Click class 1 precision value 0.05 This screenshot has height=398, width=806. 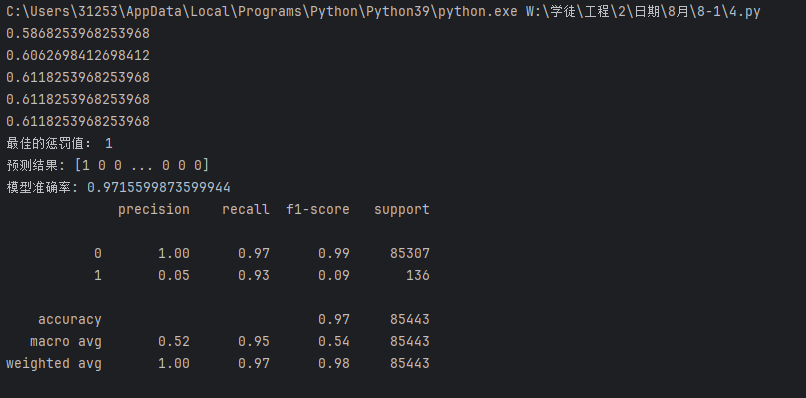click(174, 276)
